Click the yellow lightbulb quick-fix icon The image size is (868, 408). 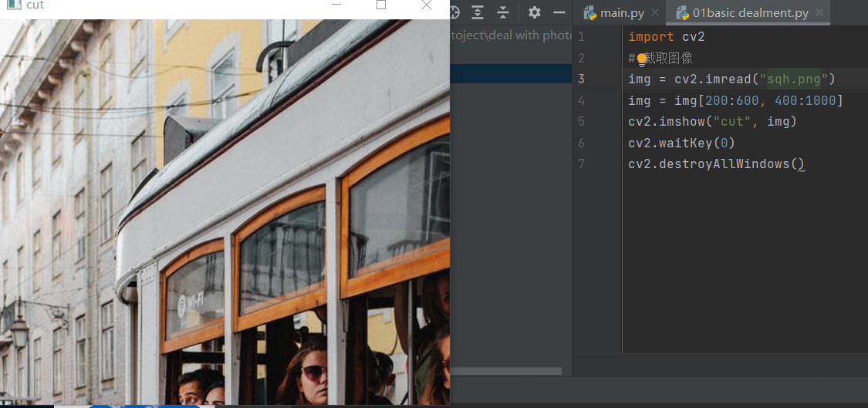click(x=642, y=59)
